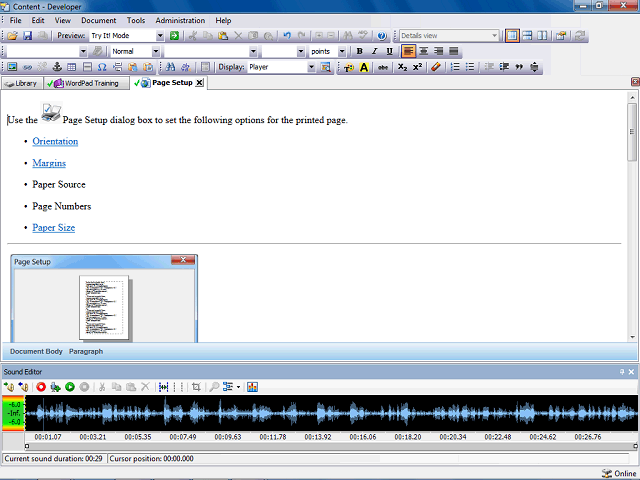Expand the Preview mode dropdown

[160, 36]
